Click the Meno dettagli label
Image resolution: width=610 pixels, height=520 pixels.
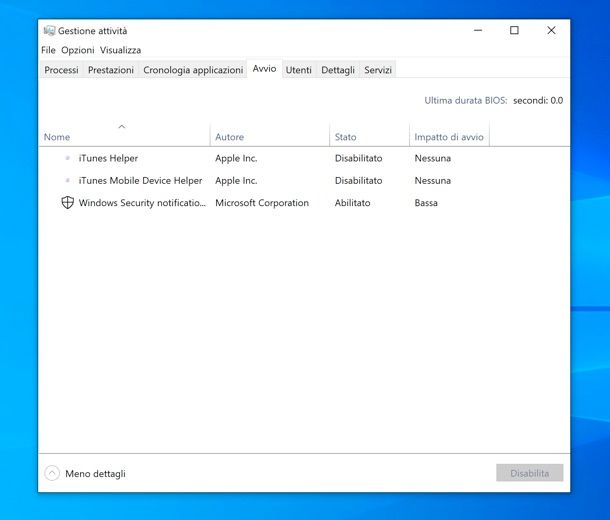pos(95,474)
